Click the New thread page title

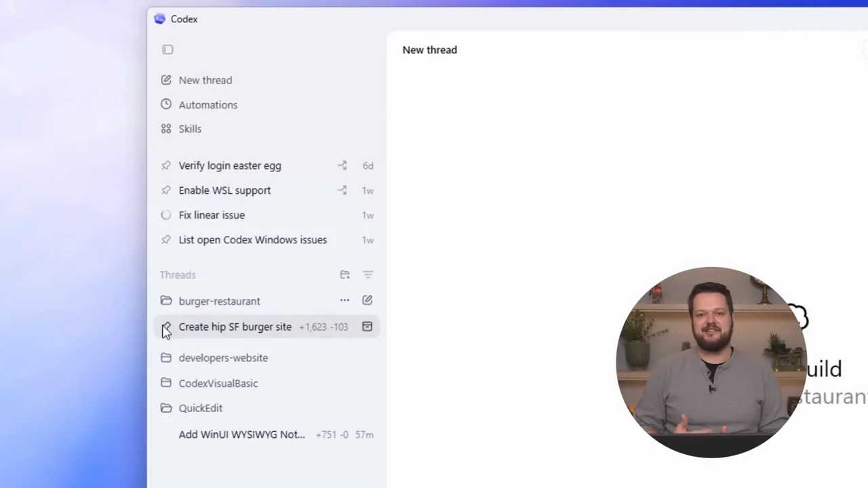429,49
